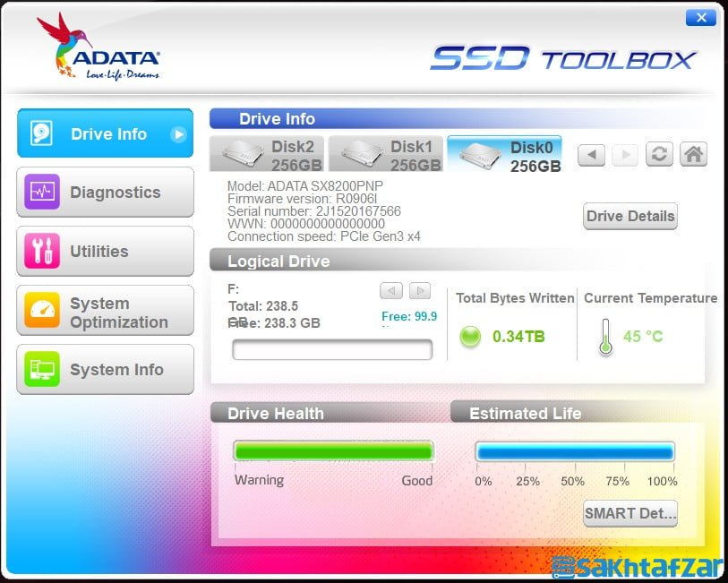Screen dimensions: 728x583
Task: Click the left arrow to browse drives
Action: [x=591, y=154]
